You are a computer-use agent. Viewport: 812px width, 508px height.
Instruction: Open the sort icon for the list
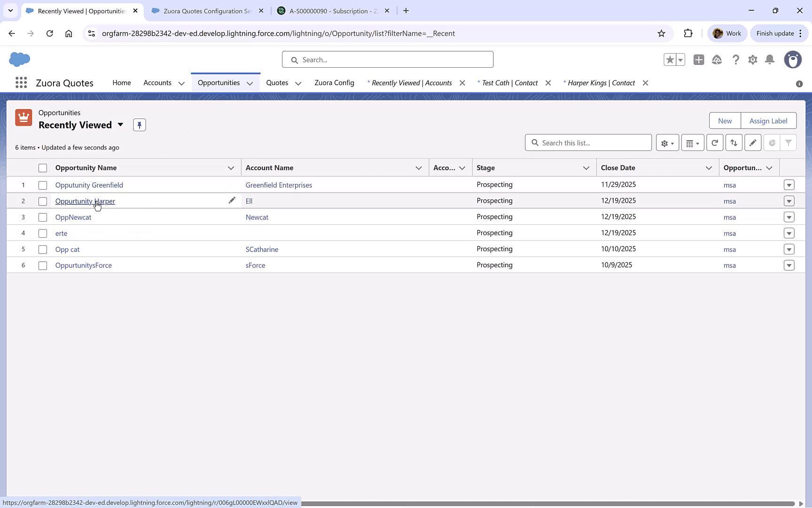734,142
